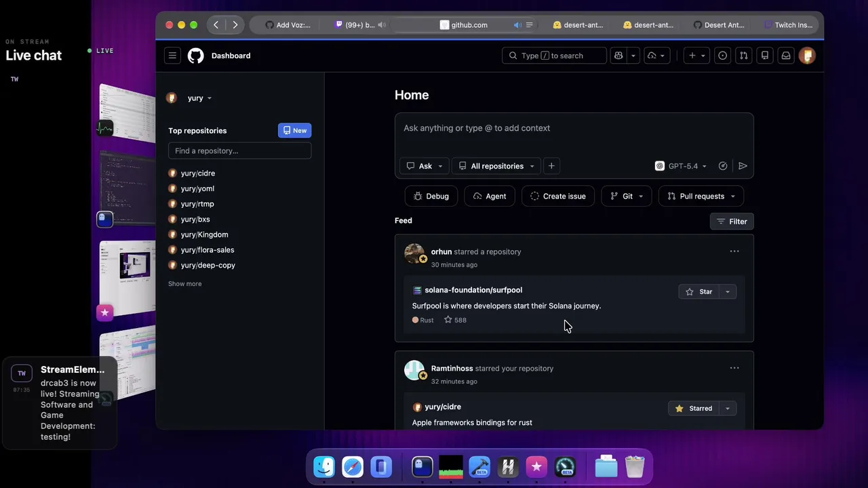Click the circular gauge icon beside GPT-5.4

coord(723,166)
